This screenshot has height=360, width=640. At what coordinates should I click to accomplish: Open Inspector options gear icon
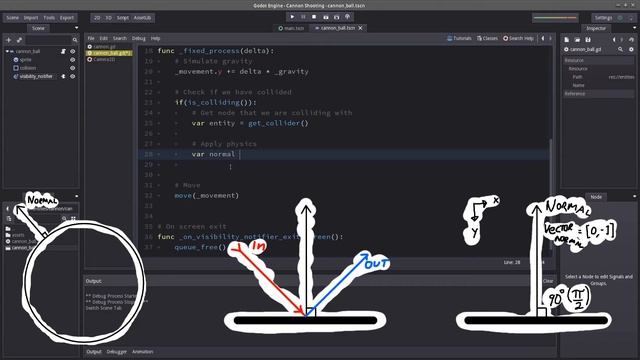click(631, 49)
